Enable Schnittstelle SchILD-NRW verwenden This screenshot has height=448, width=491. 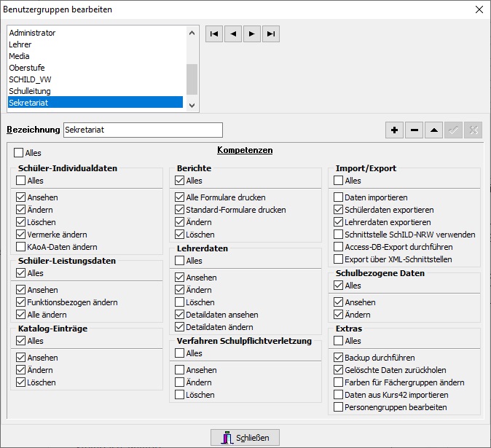(338, 234)
